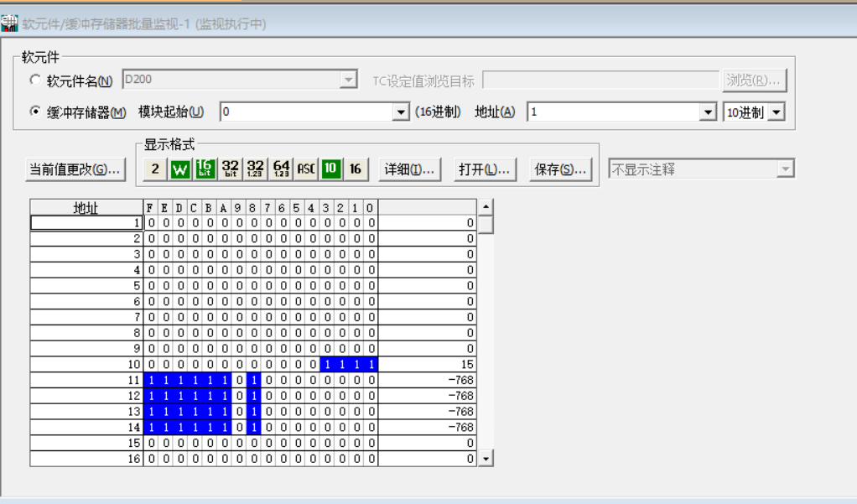
Task: Select 64-bit real number format icon
Action: [x=281, y=169]
